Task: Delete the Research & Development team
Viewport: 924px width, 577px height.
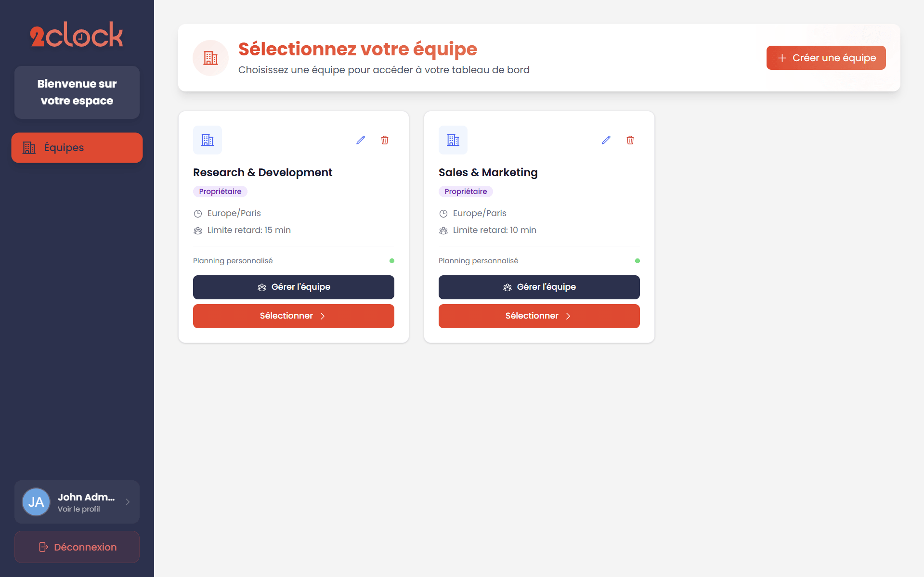Action: coord(385,140)
